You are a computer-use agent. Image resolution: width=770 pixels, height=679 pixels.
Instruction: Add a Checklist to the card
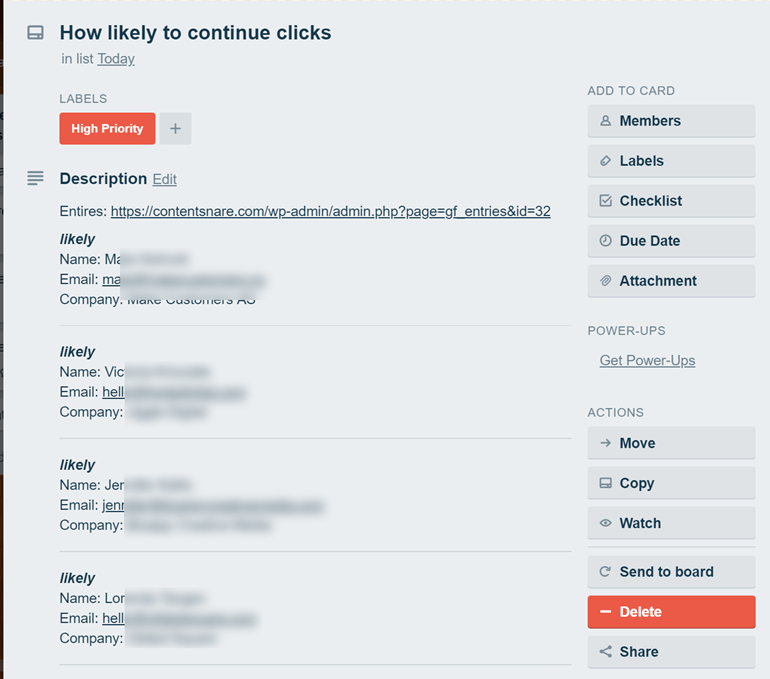[x=671, y=201]
